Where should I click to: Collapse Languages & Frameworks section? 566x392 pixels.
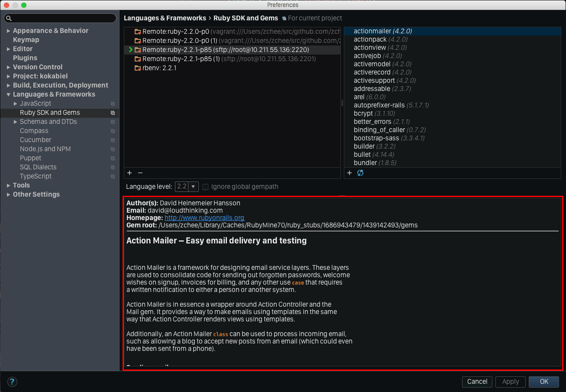[9, 94]
